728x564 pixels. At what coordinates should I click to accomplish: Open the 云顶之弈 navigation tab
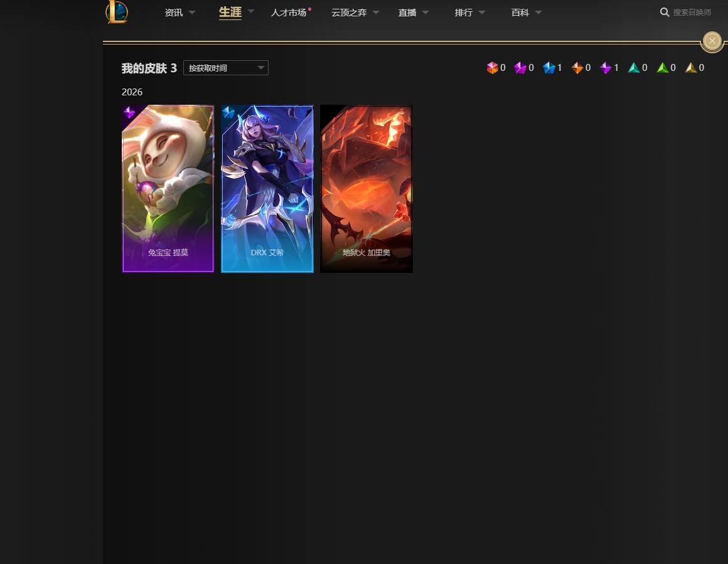tap(349, 13)
